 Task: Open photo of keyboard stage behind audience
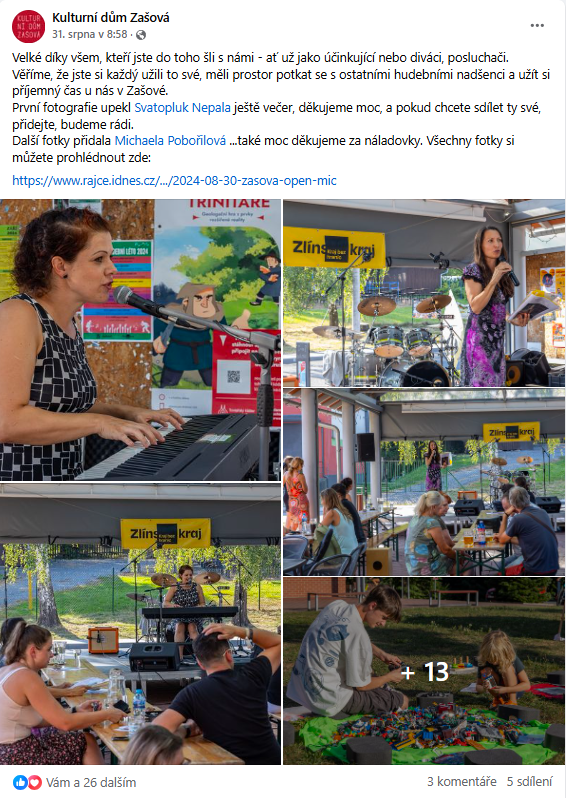coord(140,624)
